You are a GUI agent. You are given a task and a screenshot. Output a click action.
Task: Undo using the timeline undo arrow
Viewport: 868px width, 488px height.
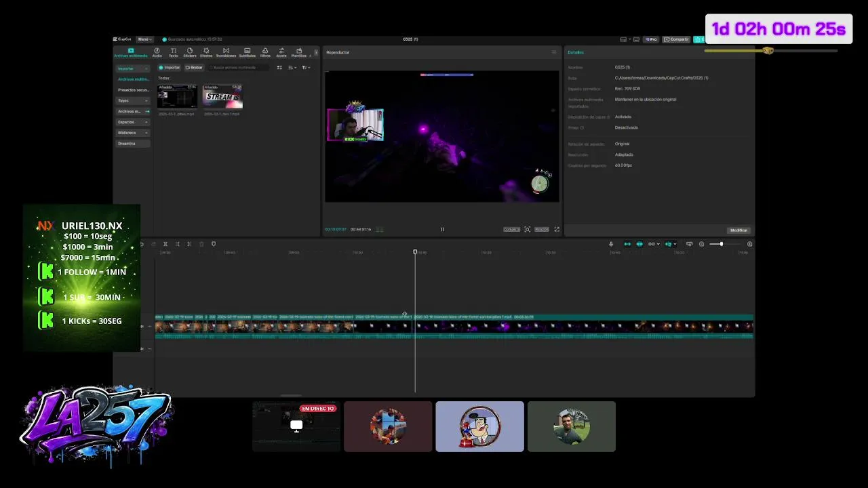[142, 244]
